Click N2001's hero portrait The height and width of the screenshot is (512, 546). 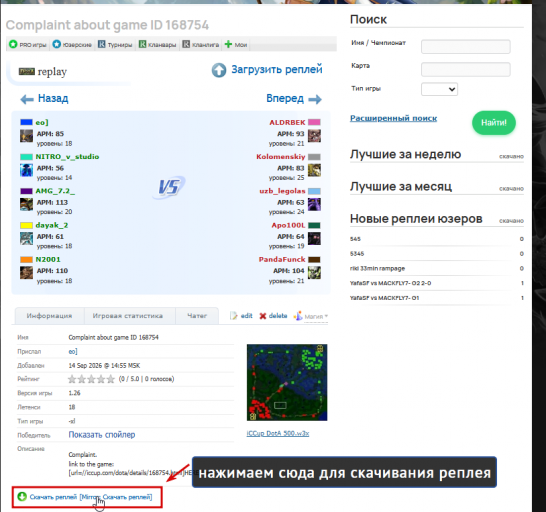26,273
